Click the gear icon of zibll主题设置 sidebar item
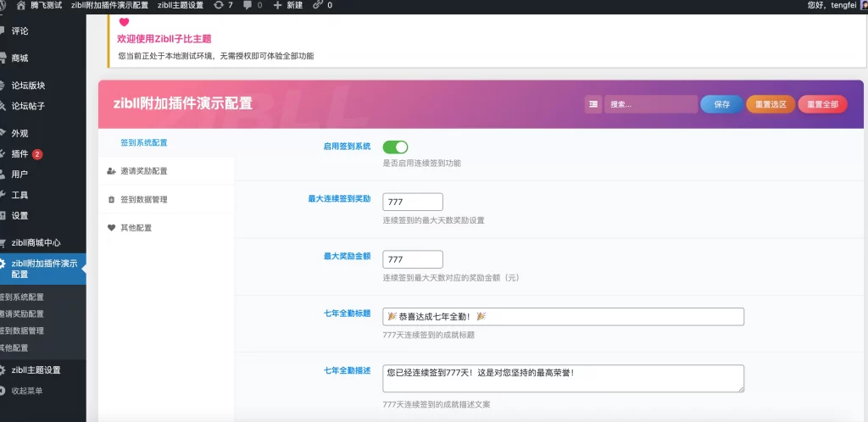This screenshot has height=422, width=868. click(x=3, y=370)
